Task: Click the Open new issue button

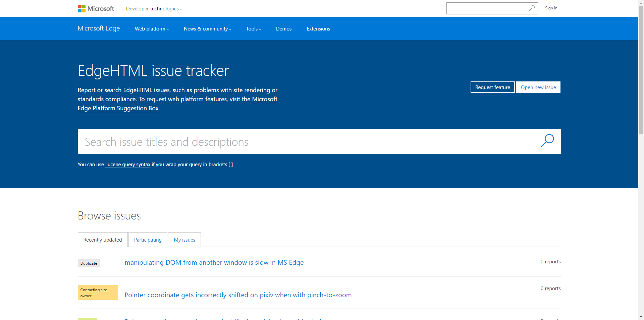Action: point(538,87)
